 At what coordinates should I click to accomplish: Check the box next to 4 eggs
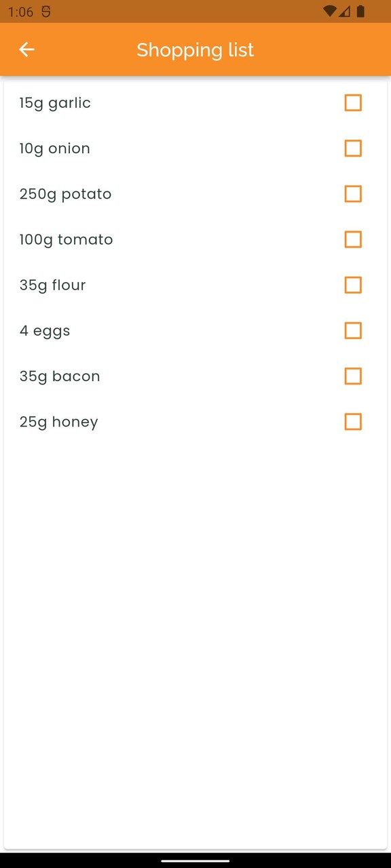click(x=353, y=331)
